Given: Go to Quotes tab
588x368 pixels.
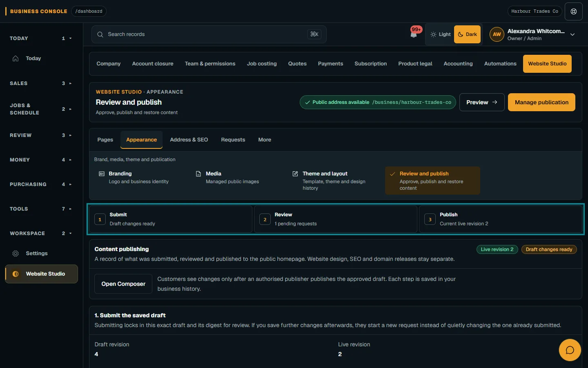Looking at the screenshot, I should click(297, 64).
